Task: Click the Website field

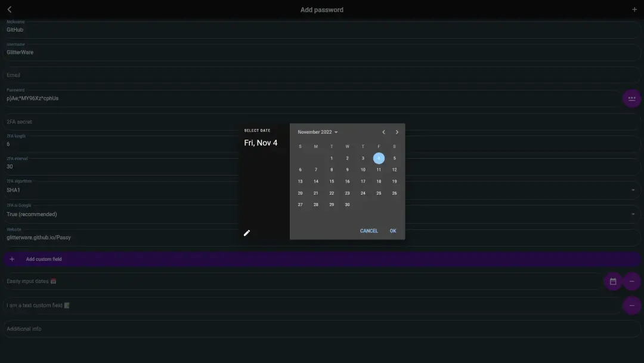Action: coord(322,238)
